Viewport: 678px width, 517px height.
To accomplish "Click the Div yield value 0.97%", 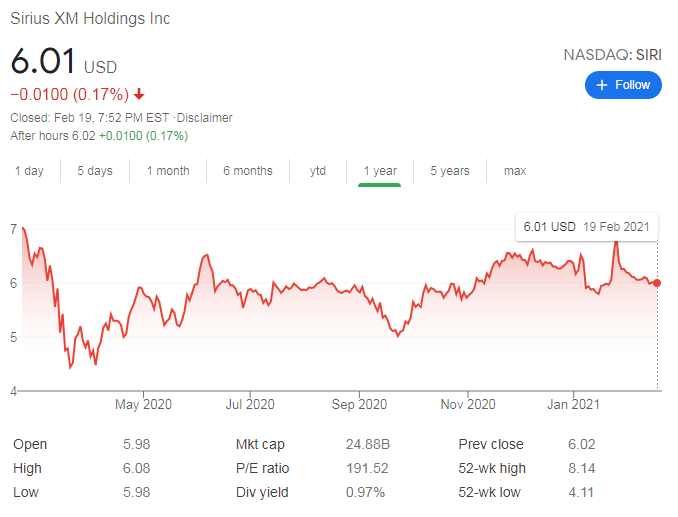I will 365,492.
